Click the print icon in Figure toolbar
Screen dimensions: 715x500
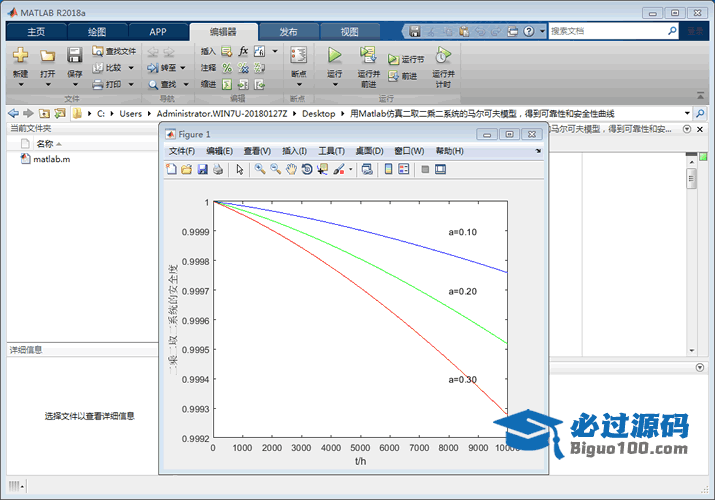(x=217, y=170)
